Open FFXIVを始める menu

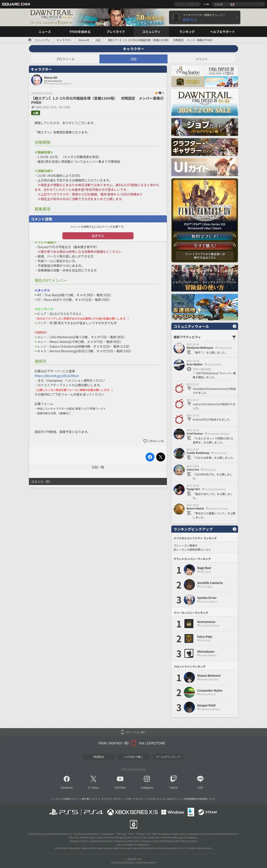[x=80, y=32]
